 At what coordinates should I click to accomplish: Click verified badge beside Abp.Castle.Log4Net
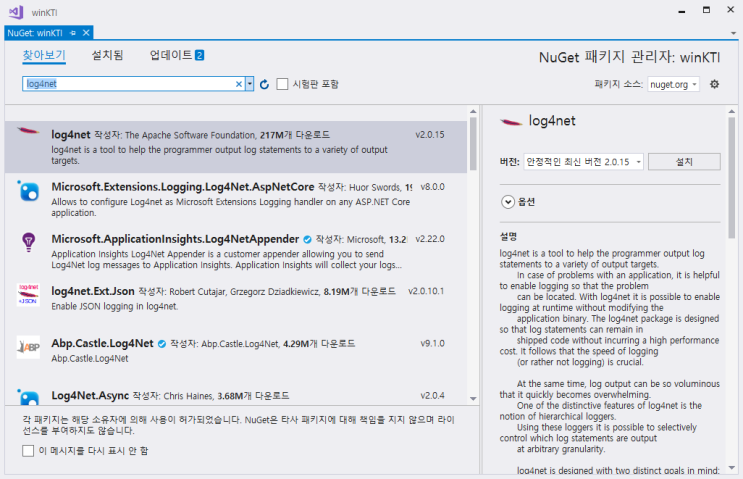tap(162, 344)
